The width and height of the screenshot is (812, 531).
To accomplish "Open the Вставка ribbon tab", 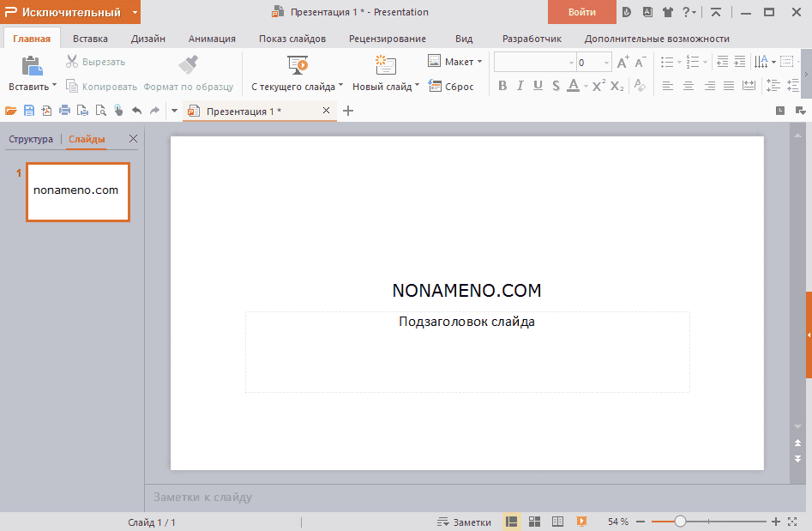I will pyautogui.click(x=90, y=39).
